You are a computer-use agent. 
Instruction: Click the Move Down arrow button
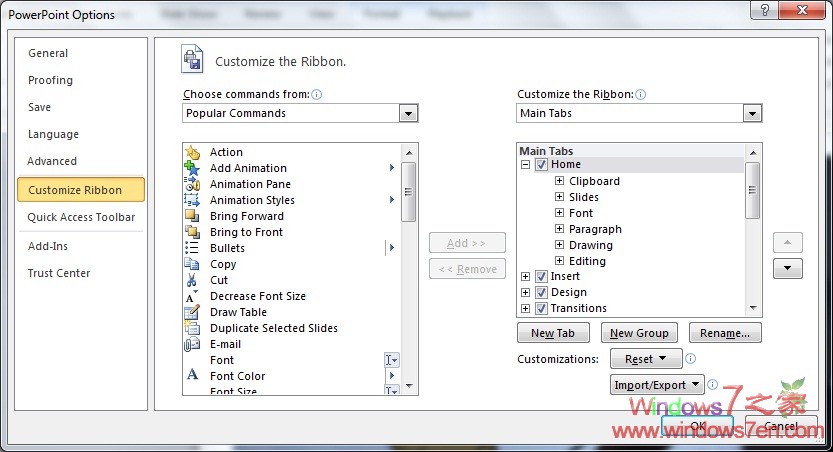[788, 268]
